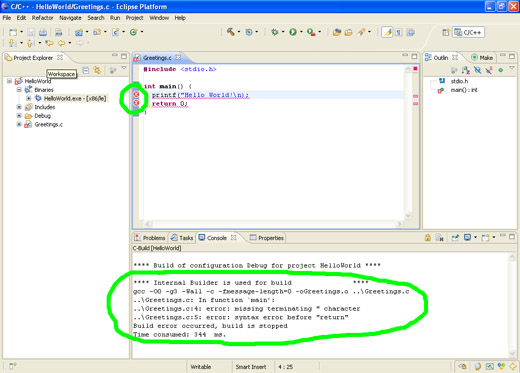The image size is (520, 373).
Task: Expand the Debug folder node
Action: pyautogui.click(x=19, y=116)
